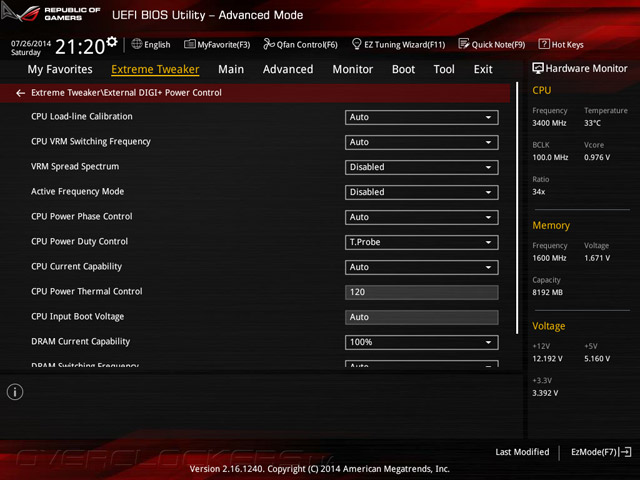
Task: Open the Boot tab
Action: tap(403, 69)
